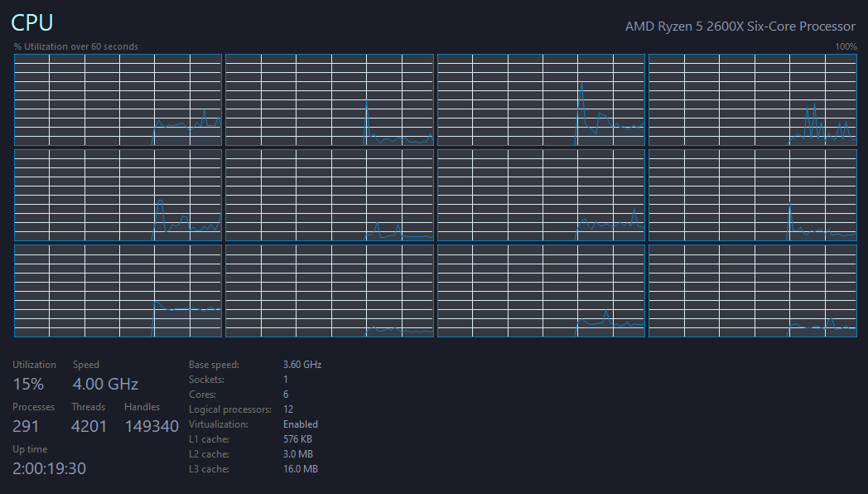This screenshot has height=494, width=868.
Task: Click the L3 cache value 16.0 MB
Action: coord(301,469)
